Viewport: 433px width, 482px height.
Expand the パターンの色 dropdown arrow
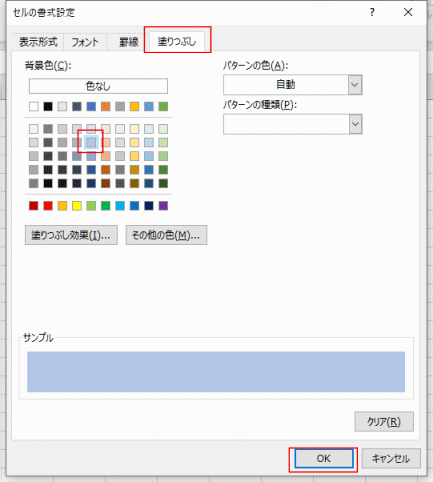[x=355, y=85]
